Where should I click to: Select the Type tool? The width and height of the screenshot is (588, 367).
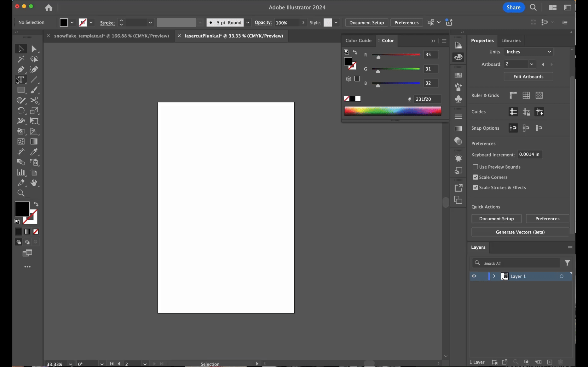coord(21,80)
